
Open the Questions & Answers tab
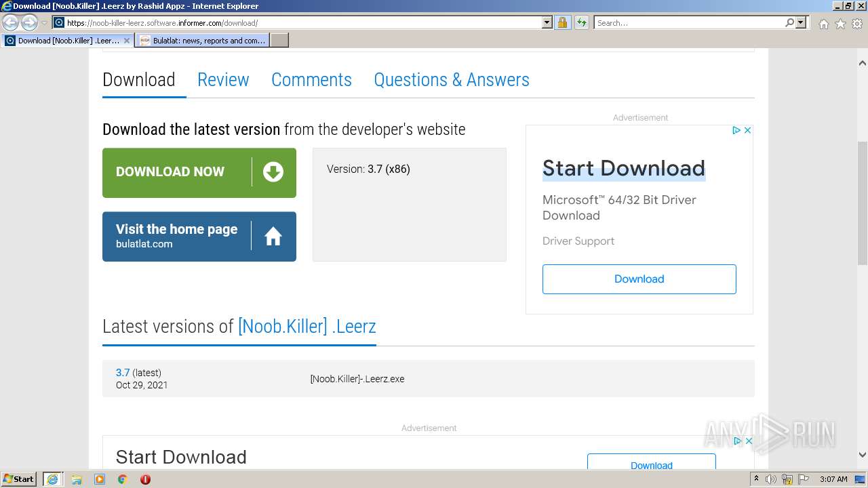click(452, 80)
